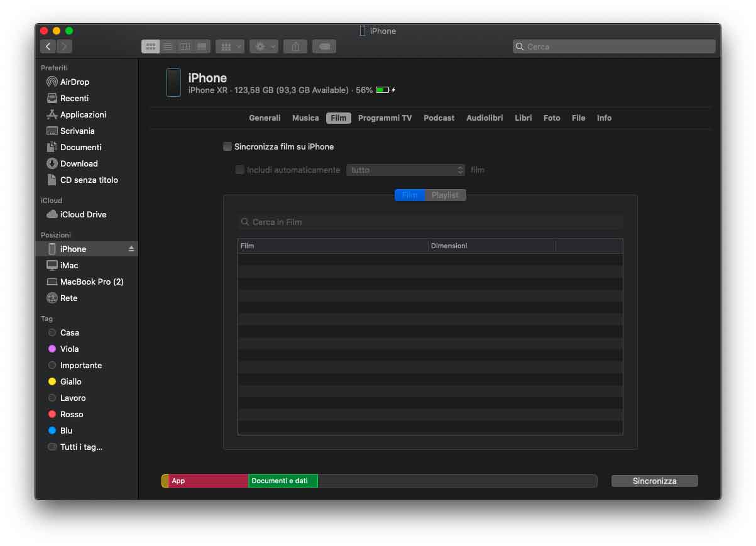Sort by Dimensioni column header
This screenshot has width=756, height=546.
coord(492,246)
